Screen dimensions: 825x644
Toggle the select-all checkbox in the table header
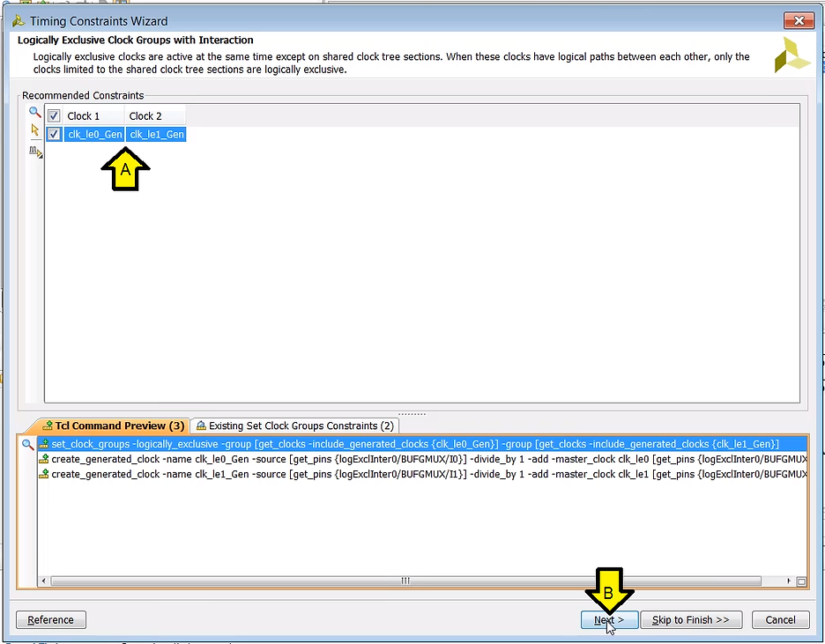click(x=54, y=115)
